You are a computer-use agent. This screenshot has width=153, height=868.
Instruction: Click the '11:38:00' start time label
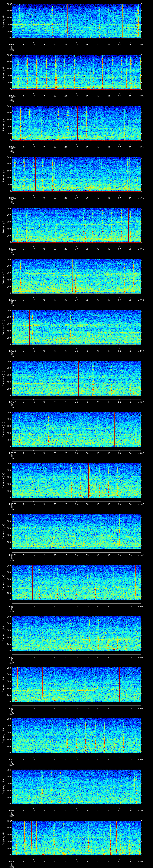pos(12,402)
